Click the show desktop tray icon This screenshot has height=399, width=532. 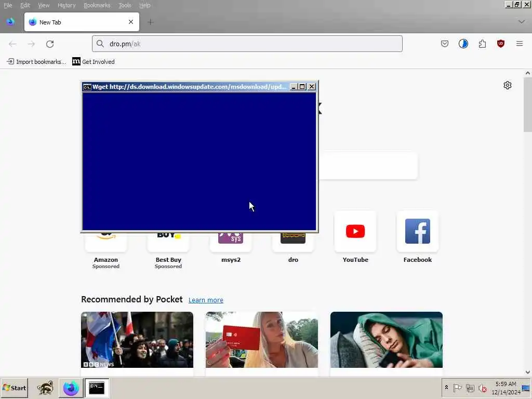tap(526, 388)
